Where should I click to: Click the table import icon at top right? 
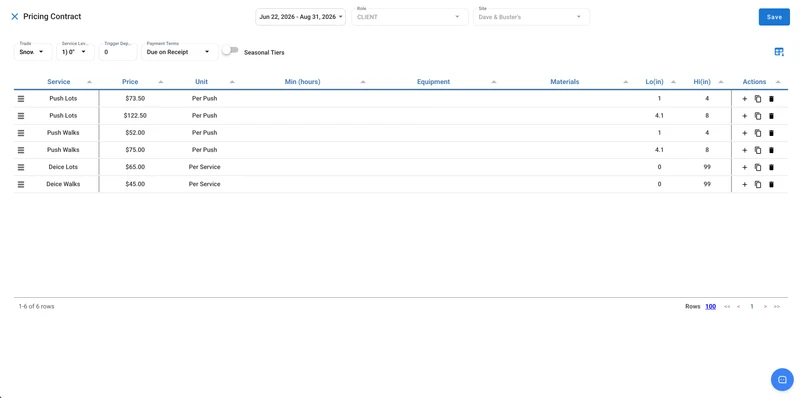click(x=779, y=52)
